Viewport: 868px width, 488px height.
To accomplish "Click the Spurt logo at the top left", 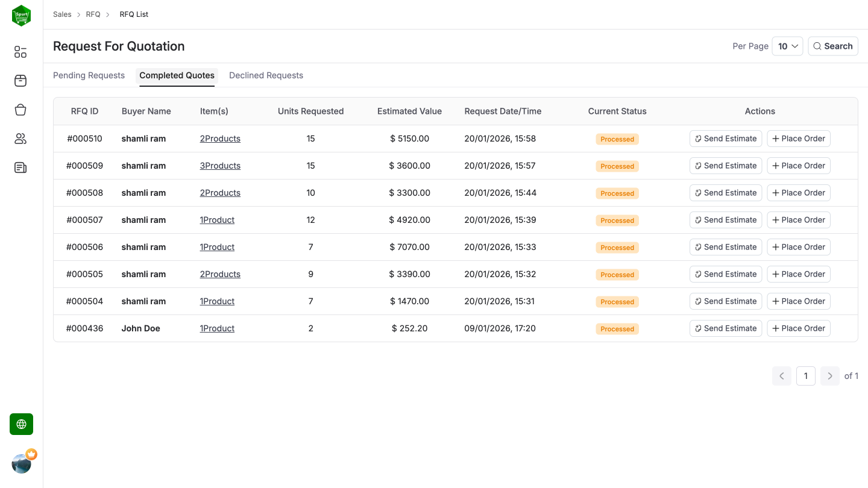I will [21, 15].
